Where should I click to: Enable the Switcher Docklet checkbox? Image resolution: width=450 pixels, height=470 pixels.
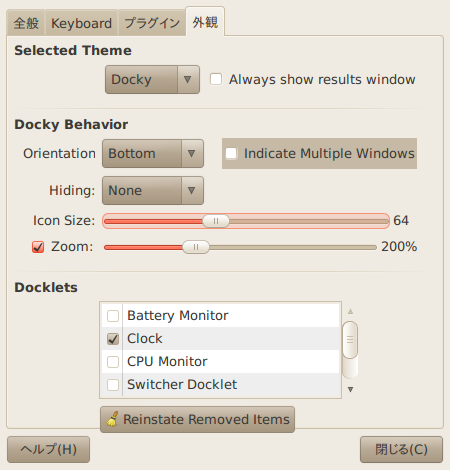(113, 385)
